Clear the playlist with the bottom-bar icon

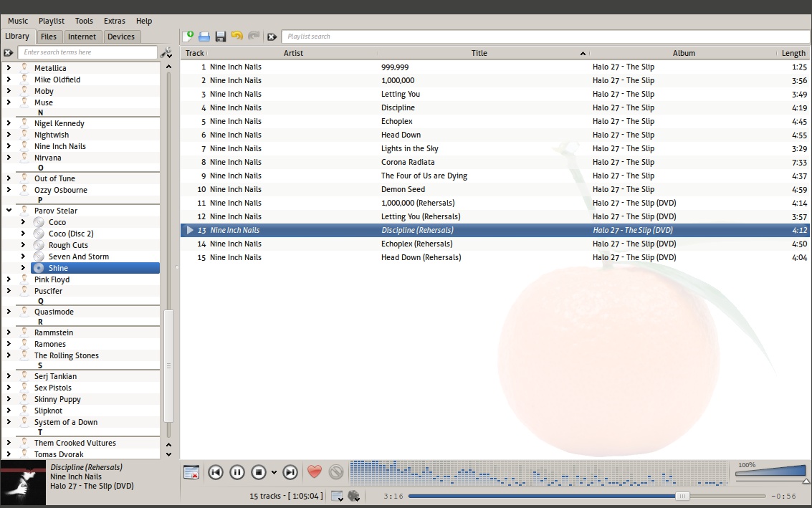click(191, 472)
